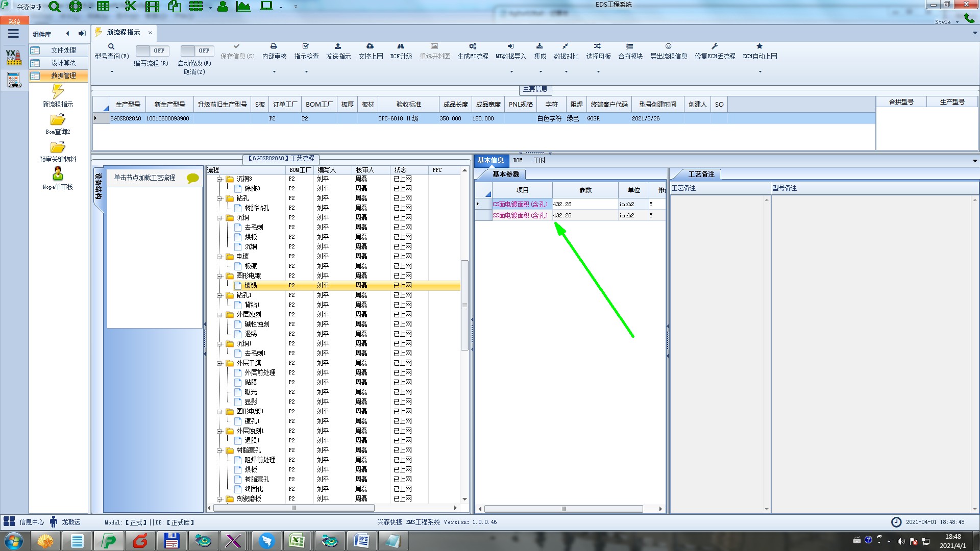Click 修复ECN丢流程 wrench tool
The width and height of the screenshot is (980, 551).
[x=715, y=51]
